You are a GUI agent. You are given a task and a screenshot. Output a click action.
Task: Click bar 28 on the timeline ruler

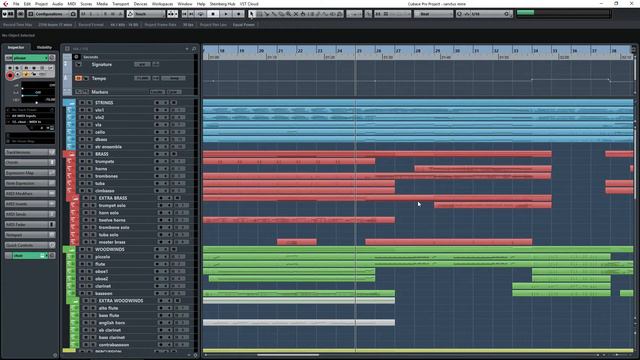(x=417, y=51)
